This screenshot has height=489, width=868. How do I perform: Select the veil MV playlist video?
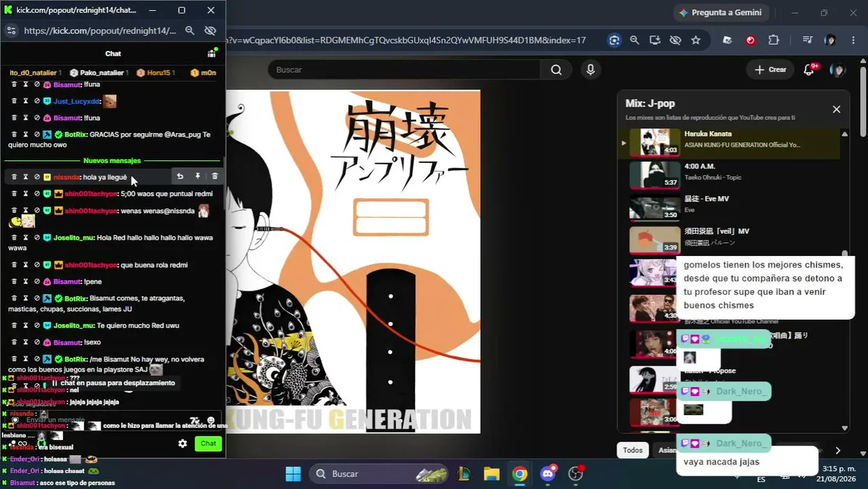pyautogui.click(x=729, y=239)
